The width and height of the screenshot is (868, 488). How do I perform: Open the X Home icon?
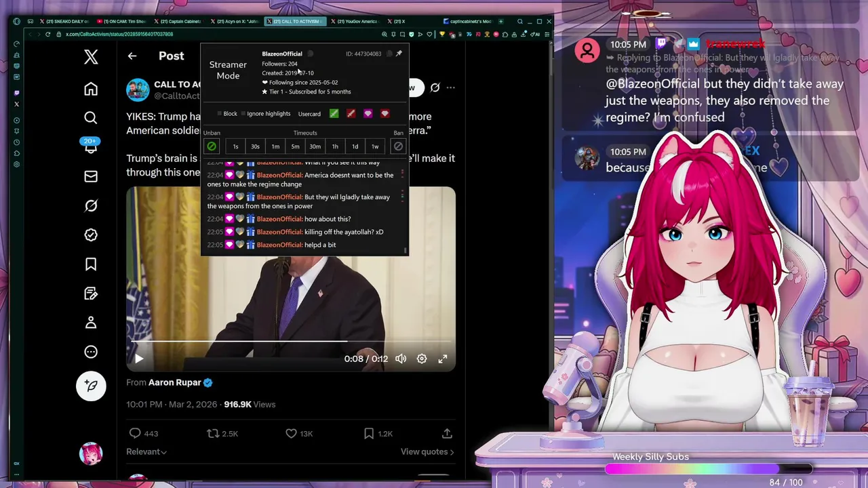[91, 89]
